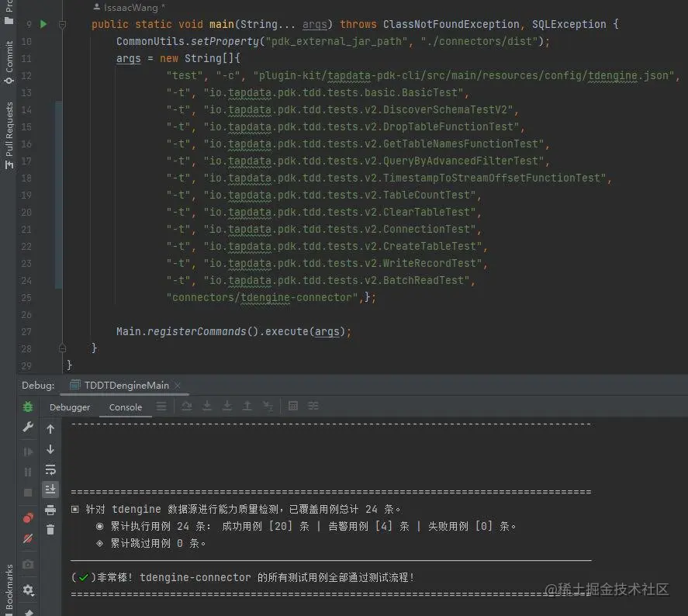Click the registerCommands method call
Viewport: 688px width, 616px height.
click(x=196, y=331)
